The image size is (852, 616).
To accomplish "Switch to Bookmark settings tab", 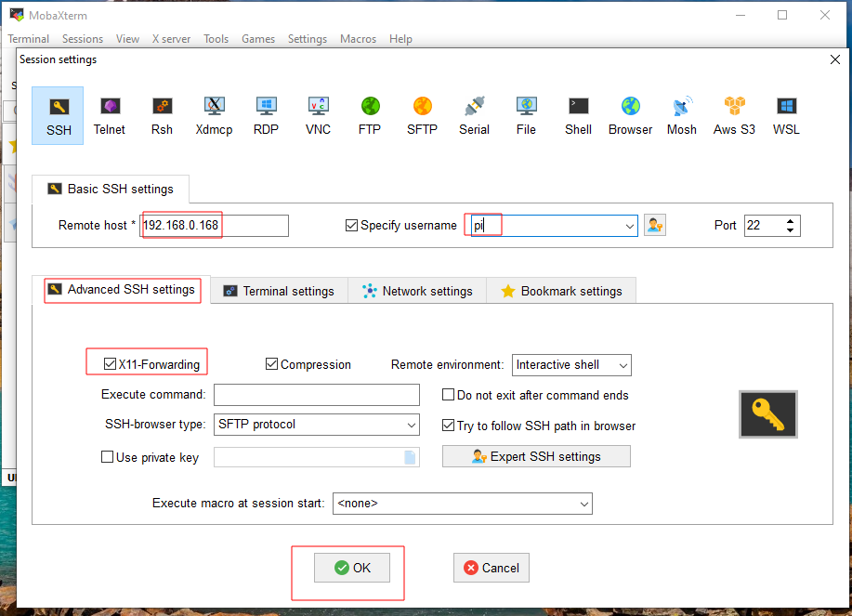I will click(x=561, y=291).
